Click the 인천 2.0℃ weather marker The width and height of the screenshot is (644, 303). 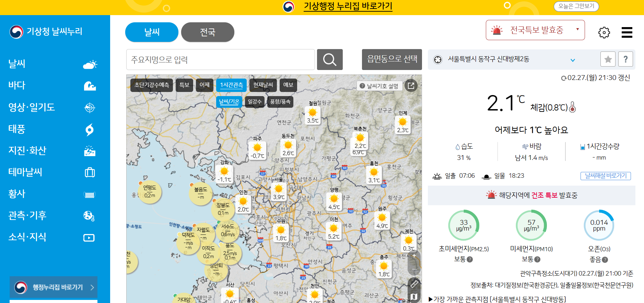pos(243,204)
